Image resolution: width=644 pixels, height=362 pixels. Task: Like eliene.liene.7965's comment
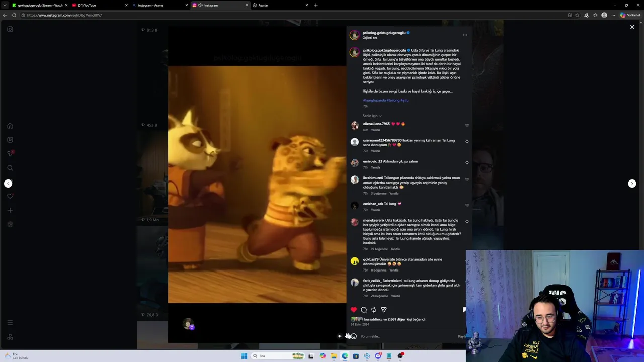point(467,125)
